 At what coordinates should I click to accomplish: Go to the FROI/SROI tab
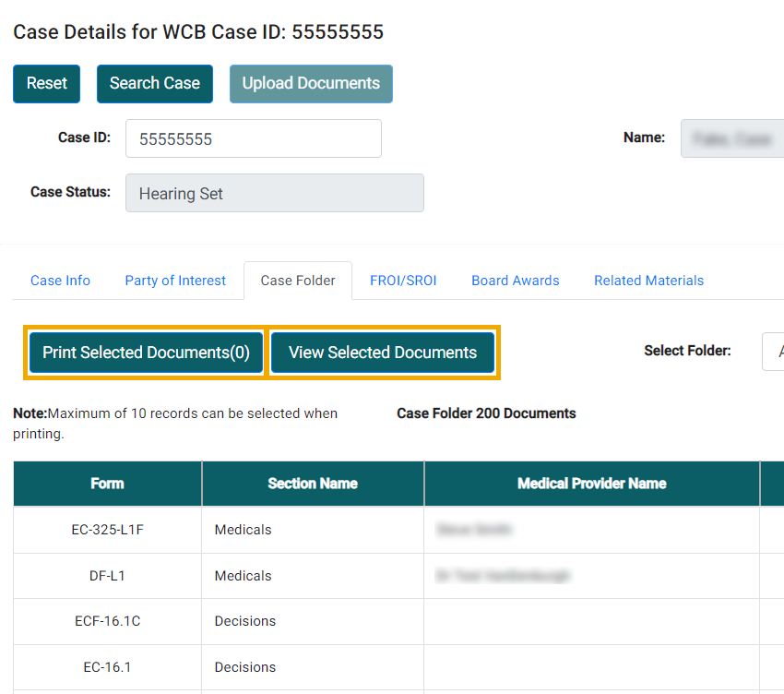[403, 281]
